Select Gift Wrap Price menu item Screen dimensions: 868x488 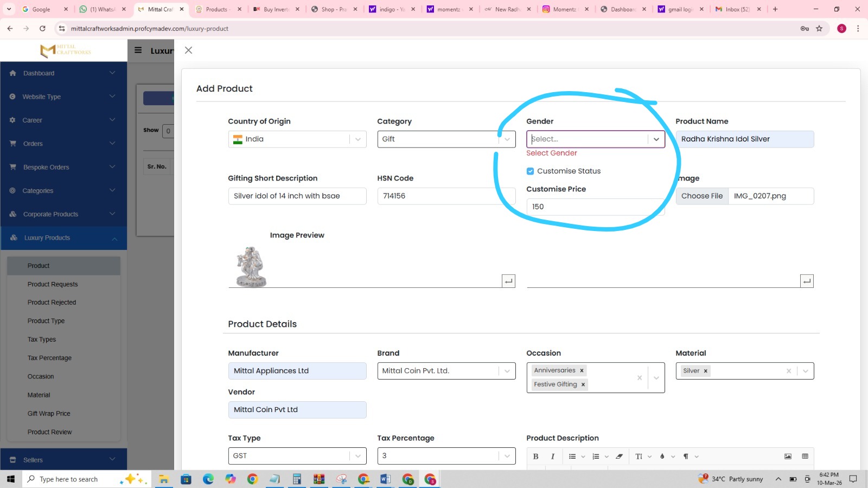click(x=49, y=414)
